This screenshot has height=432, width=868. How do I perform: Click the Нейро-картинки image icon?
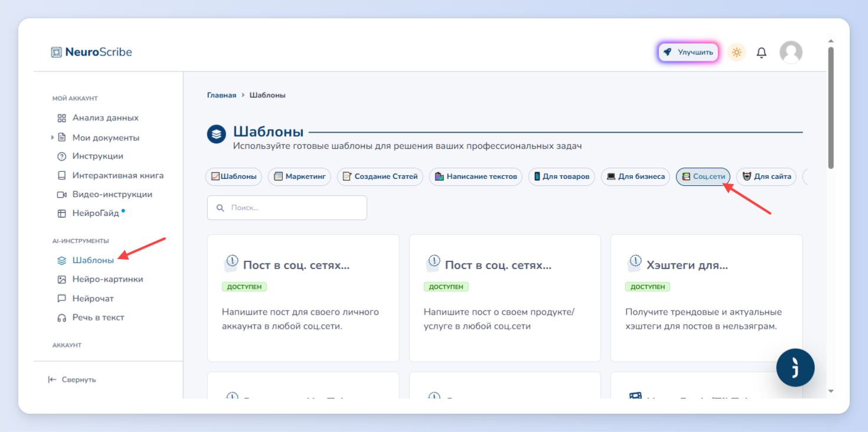(61, 279)
